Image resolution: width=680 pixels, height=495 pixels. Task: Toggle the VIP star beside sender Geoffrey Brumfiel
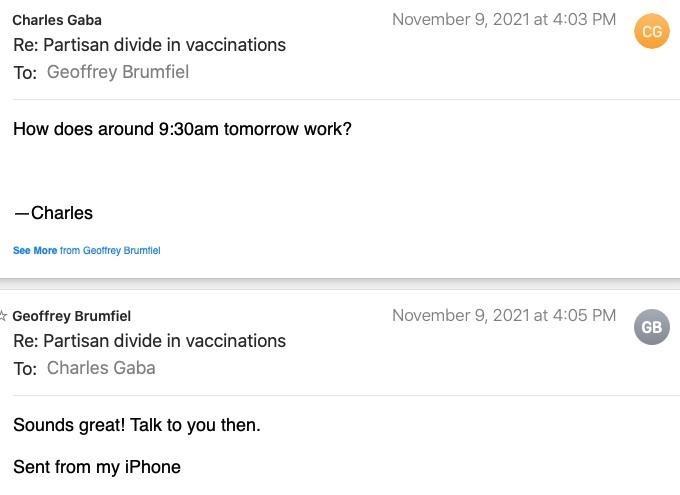tap(4, 316)
